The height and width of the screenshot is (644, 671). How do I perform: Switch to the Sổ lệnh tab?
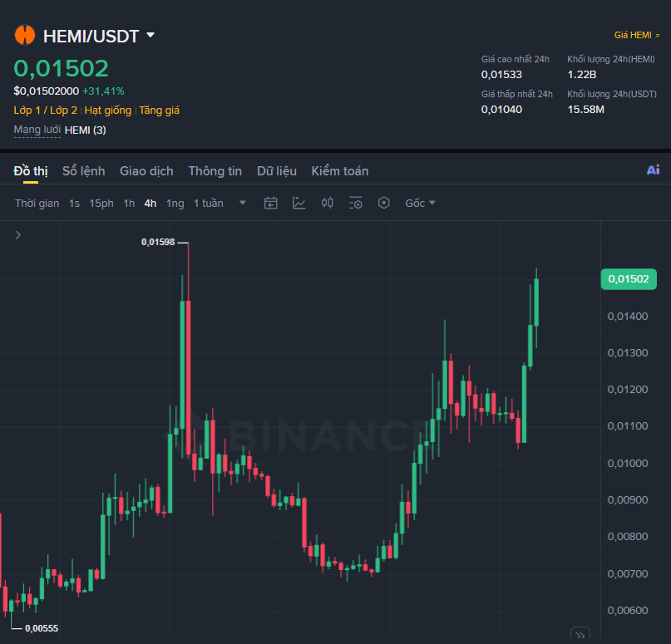click(83, 171)
